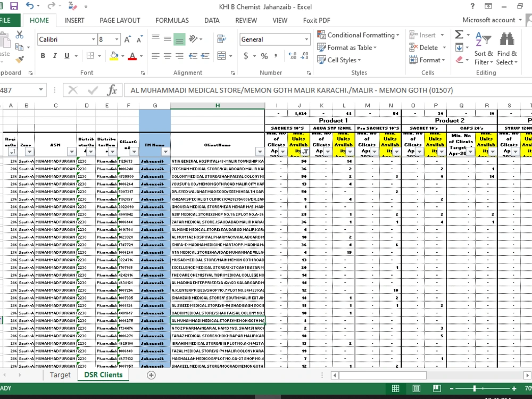Viewport: 532px width, 399px height.
Task: Click Format as Table button
Action: 347,47
